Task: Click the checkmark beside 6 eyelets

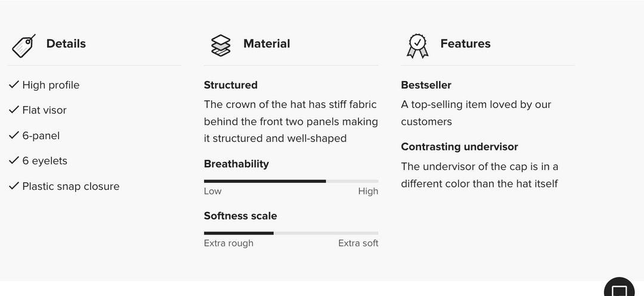Action: click(x=14, y=161)
